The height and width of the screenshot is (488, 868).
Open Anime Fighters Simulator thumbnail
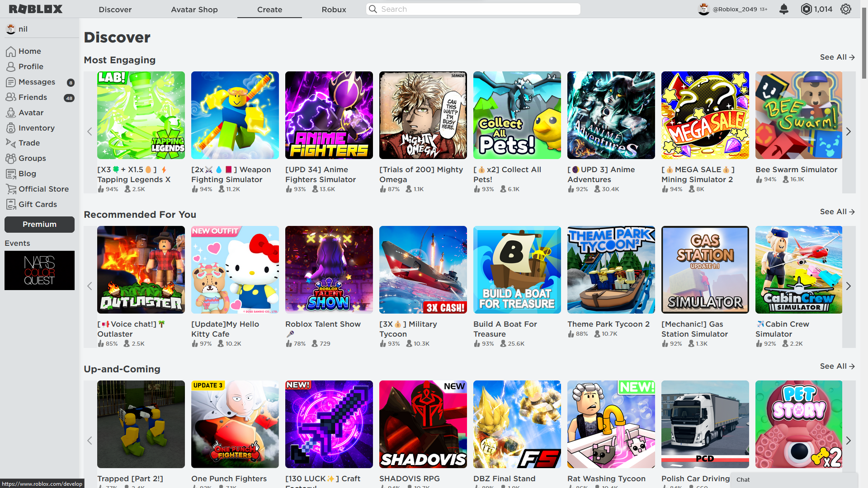coord(329,115)
